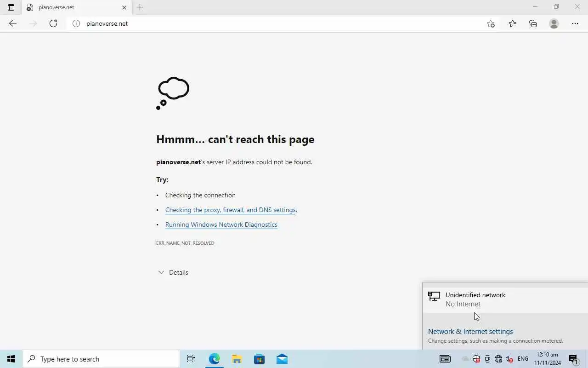Click the Meet Now camera tray icon
Screen dimensions: 588x368
coord(487,359)
